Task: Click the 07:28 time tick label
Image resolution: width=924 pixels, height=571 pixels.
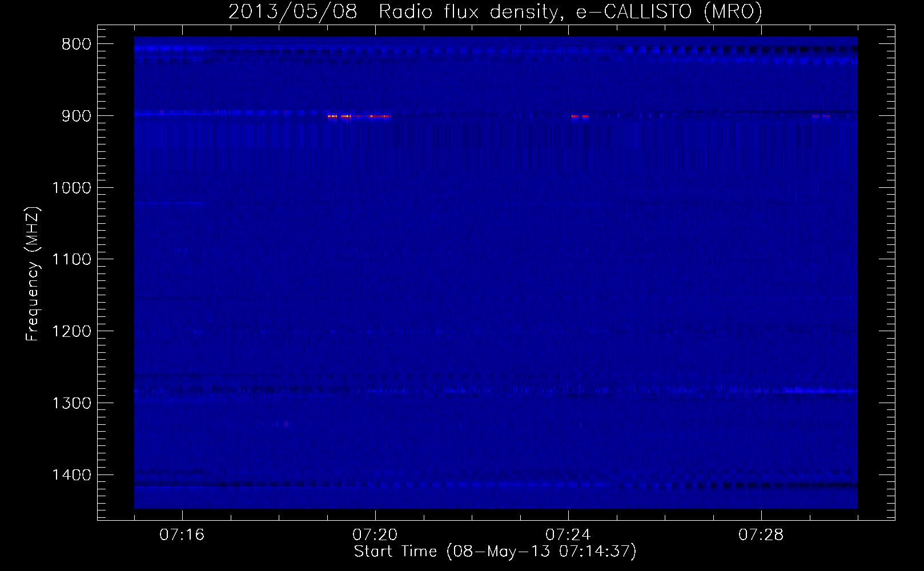Action: pyautogui.click(x=761, y=535)
